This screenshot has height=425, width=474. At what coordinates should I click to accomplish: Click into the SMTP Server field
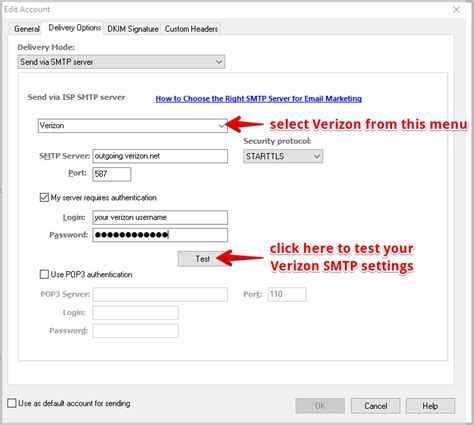coord(160,156)
